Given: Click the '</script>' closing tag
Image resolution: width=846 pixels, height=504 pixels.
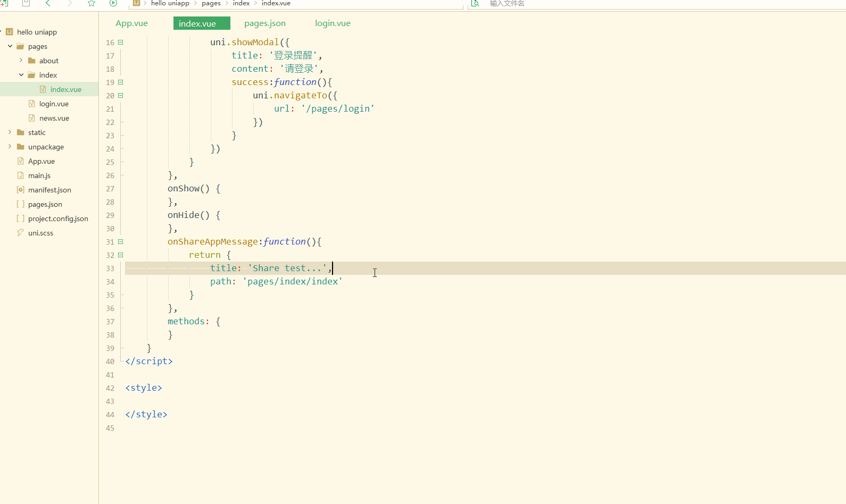Looking at the screenshot, I should pos(149,362).
